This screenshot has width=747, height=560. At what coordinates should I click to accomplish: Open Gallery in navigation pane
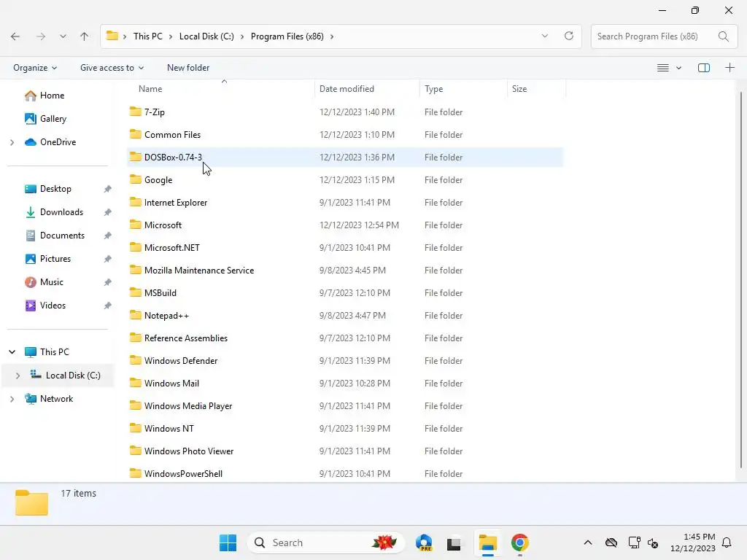46,119
